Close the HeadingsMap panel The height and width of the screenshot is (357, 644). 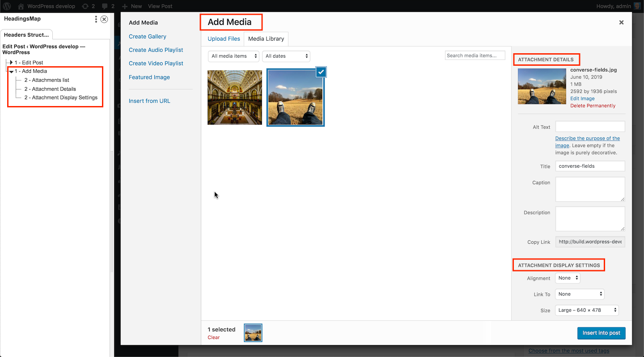coord(104,19)
